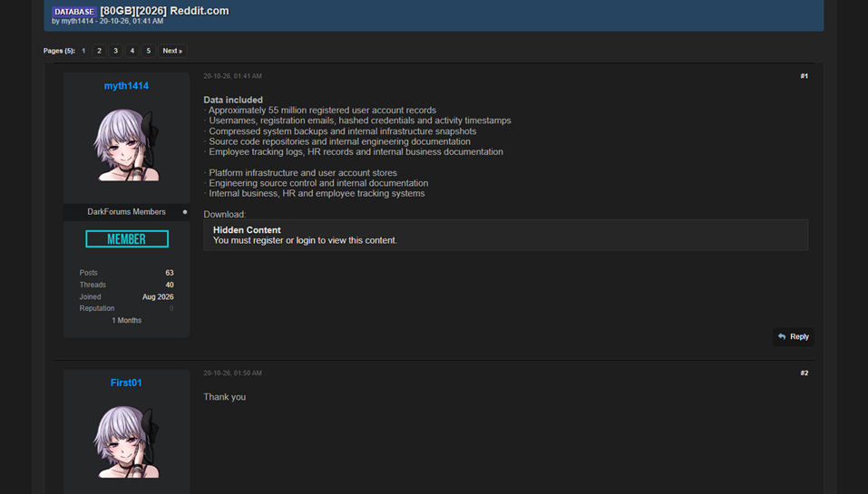The width and height of the screenshot is (868, 494).
Task: Click the thread title [80GB][2026] Reddit.com
Action: tap(164, 11)
